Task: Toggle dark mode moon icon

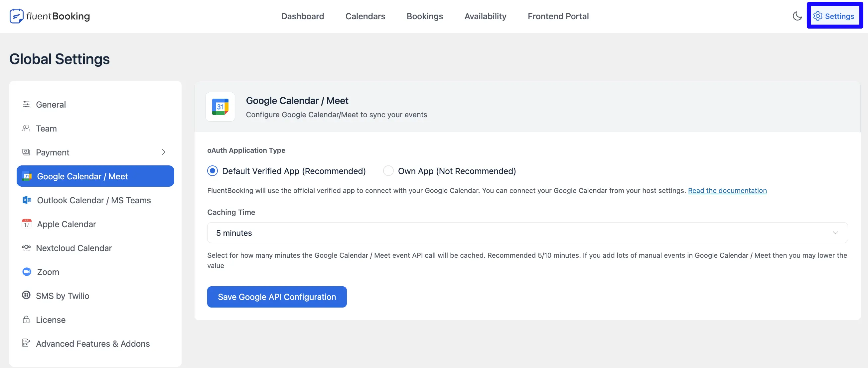Action: (797, 16)
